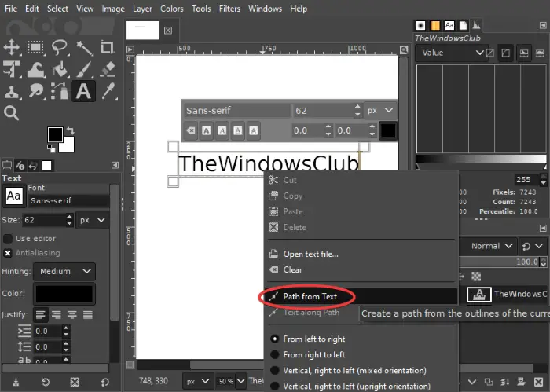Open the Hinting Medium dropdown
This screenshot has height=392, width=550.
pos(64,271)
